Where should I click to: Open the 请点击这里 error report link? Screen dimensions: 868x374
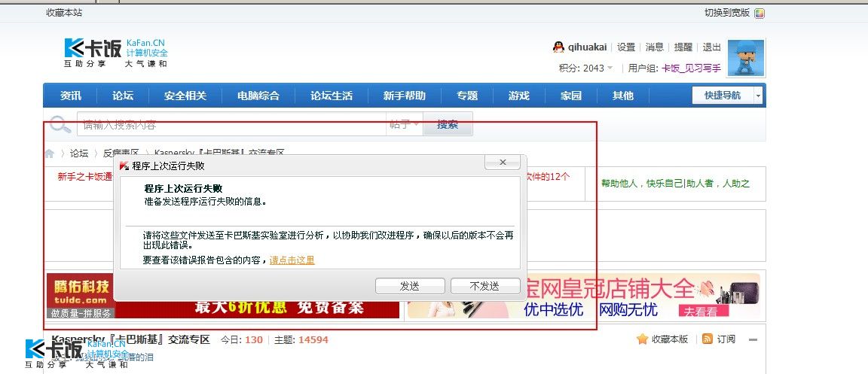point(292,260)
